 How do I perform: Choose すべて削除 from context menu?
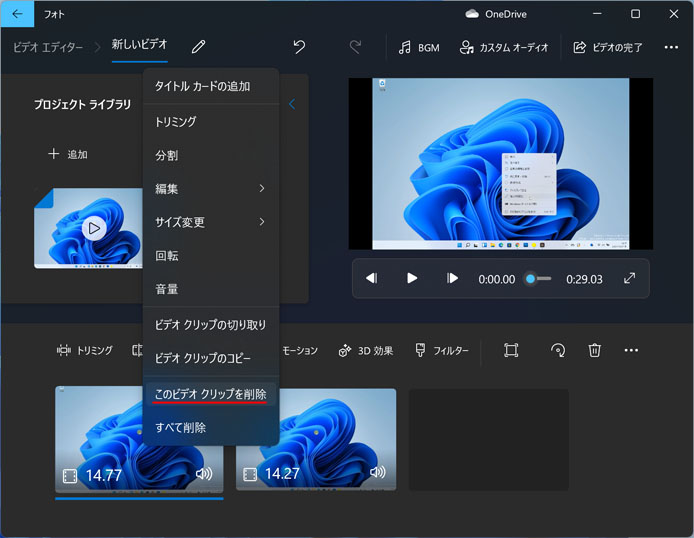pyautogui.click(x=211, y=427)
